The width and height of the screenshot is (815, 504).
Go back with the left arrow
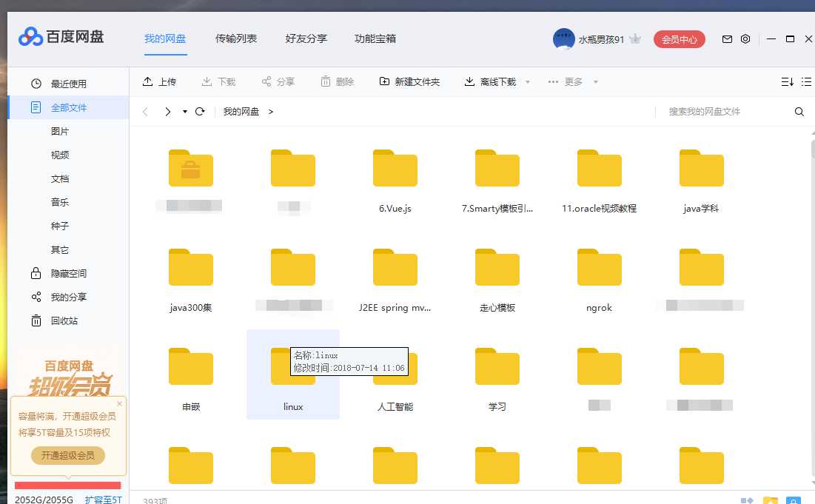click(x=146, y=112)
